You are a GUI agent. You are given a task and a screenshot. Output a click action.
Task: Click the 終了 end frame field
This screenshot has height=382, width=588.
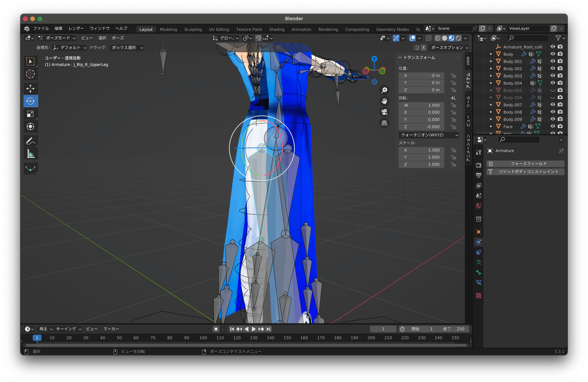pyautogui.click(x=453, y=329)
